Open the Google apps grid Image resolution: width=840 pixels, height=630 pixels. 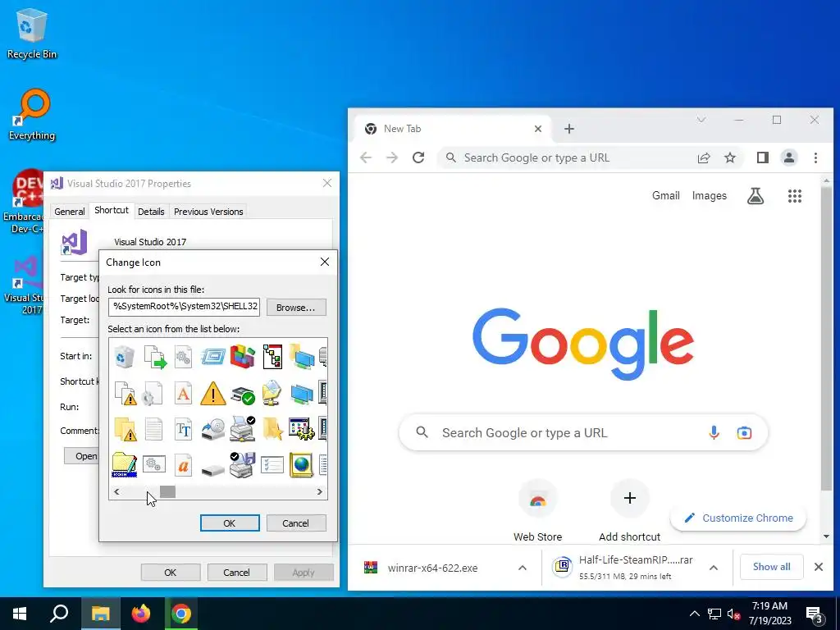click(795, 196)
